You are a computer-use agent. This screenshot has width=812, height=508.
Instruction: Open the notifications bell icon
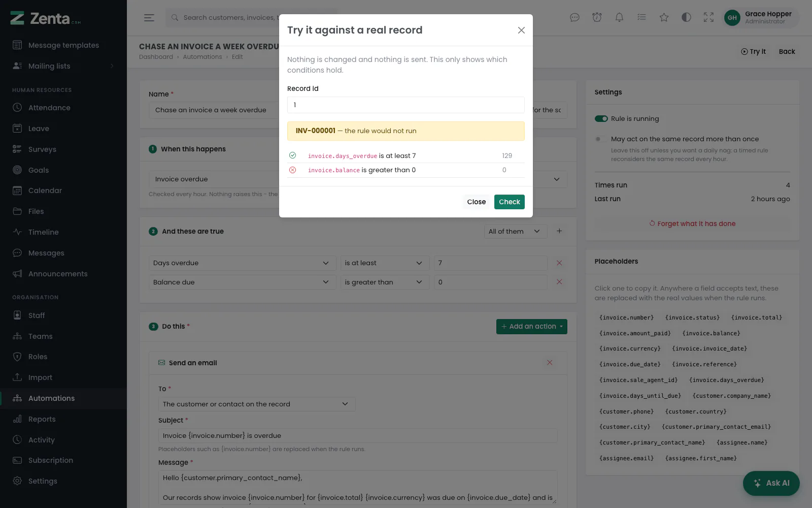(x=619, y=18)
